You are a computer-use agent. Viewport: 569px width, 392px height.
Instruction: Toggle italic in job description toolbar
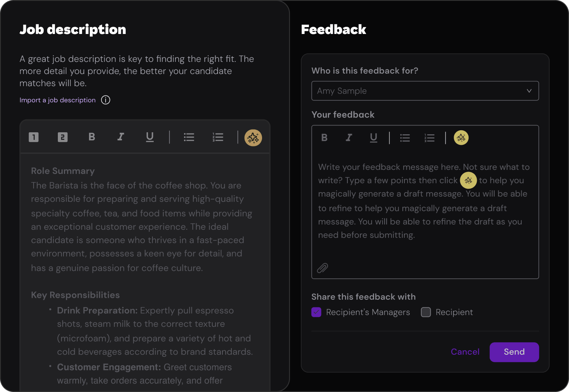tap(121, 137)
